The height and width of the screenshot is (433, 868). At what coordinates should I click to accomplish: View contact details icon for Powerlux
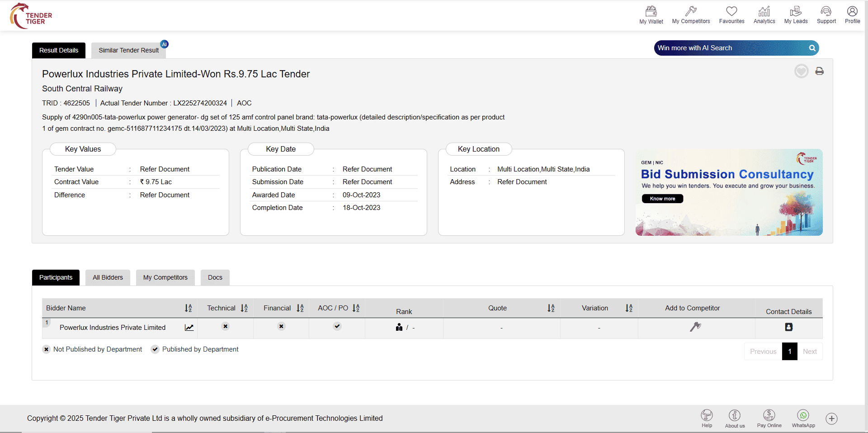[788, 327]
